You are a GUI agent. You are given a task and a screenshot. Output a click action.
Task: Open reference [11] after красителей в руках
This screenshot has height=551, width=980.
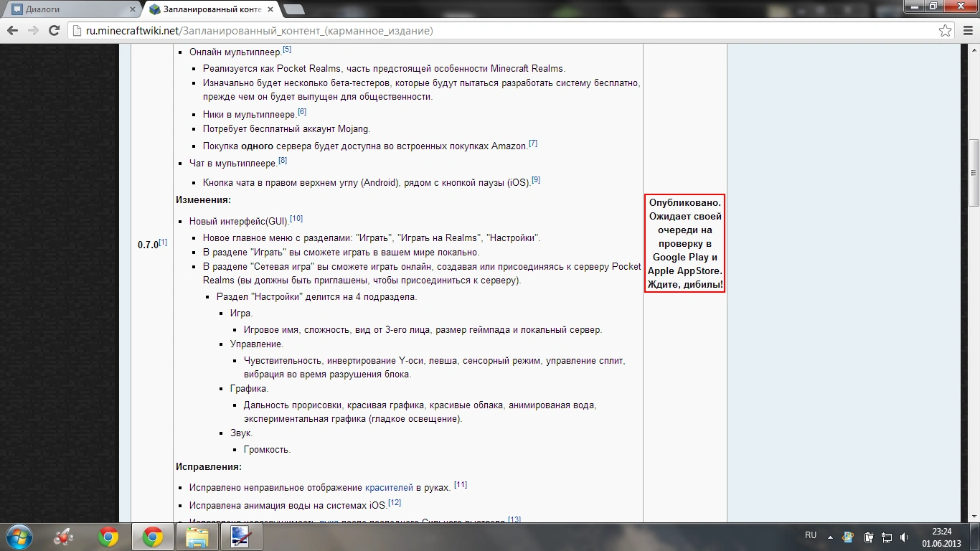pos(461,485)
